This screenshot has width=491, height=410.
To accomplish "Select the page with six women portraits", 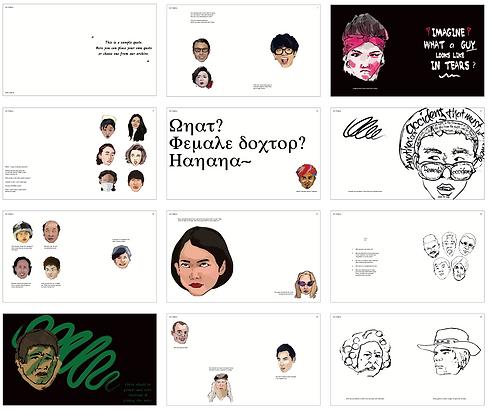I will [80, 154].
